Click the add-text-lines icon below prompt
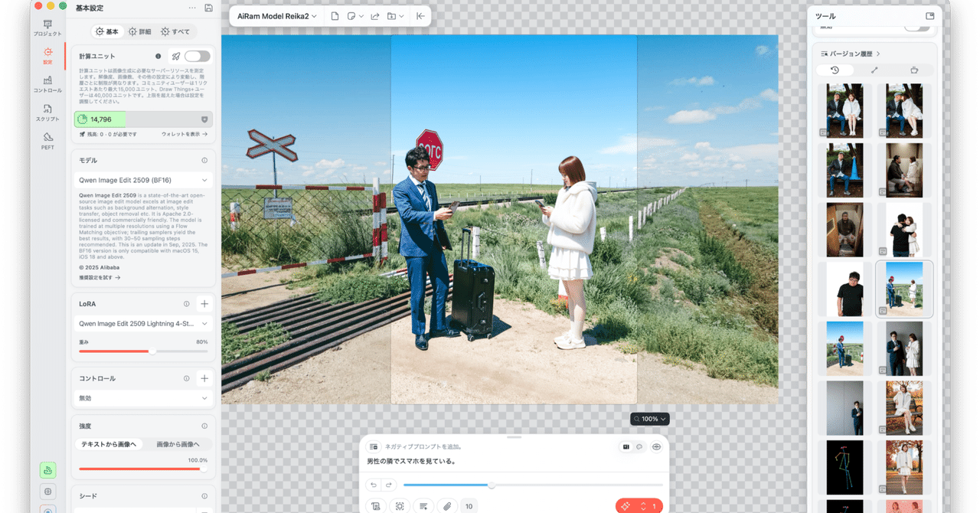 click(423, 506)
